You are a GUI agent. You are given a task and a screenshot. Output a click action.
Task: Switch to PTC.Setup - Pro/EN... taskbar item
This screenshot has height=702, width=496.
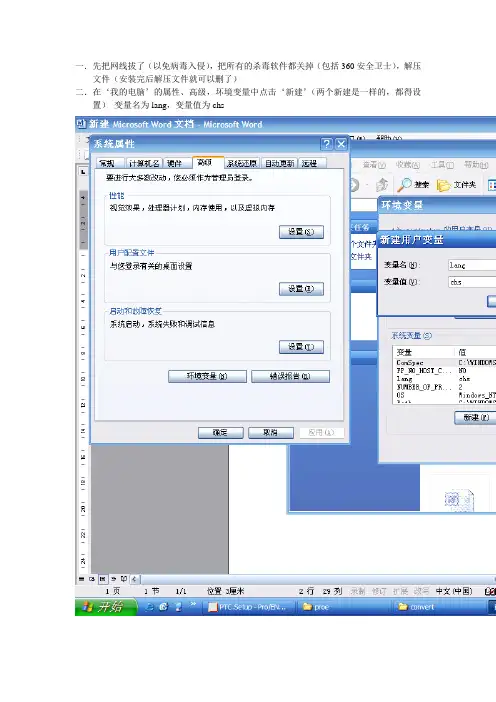[x=251, y=607]
